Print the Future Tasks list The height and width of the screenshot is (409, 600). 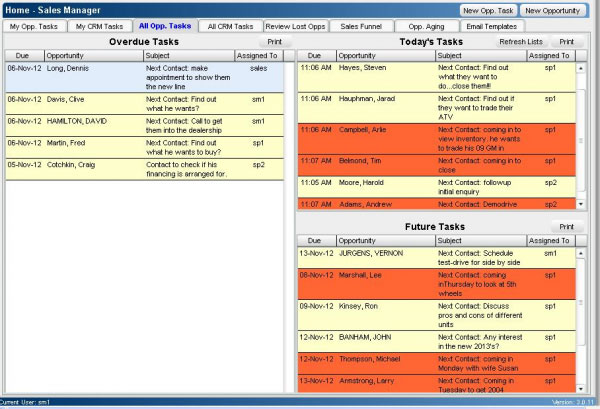point(566,227)
